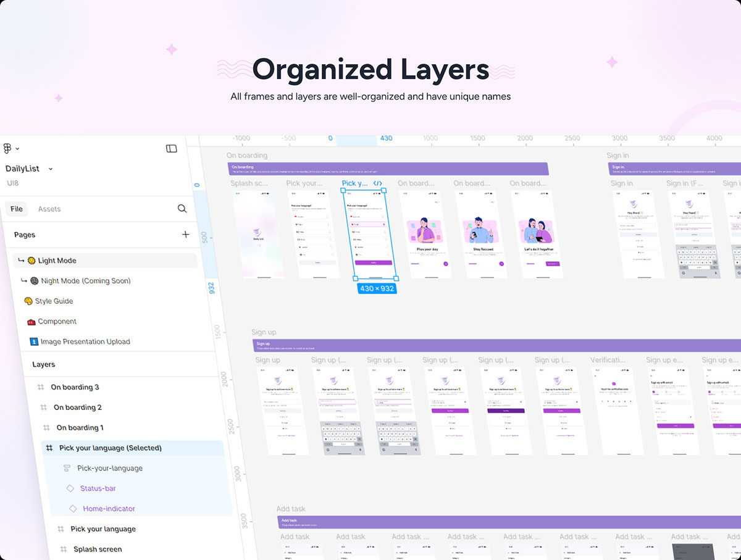
Task: Select the Status-bar layer name
Action: tap(98, 488)
